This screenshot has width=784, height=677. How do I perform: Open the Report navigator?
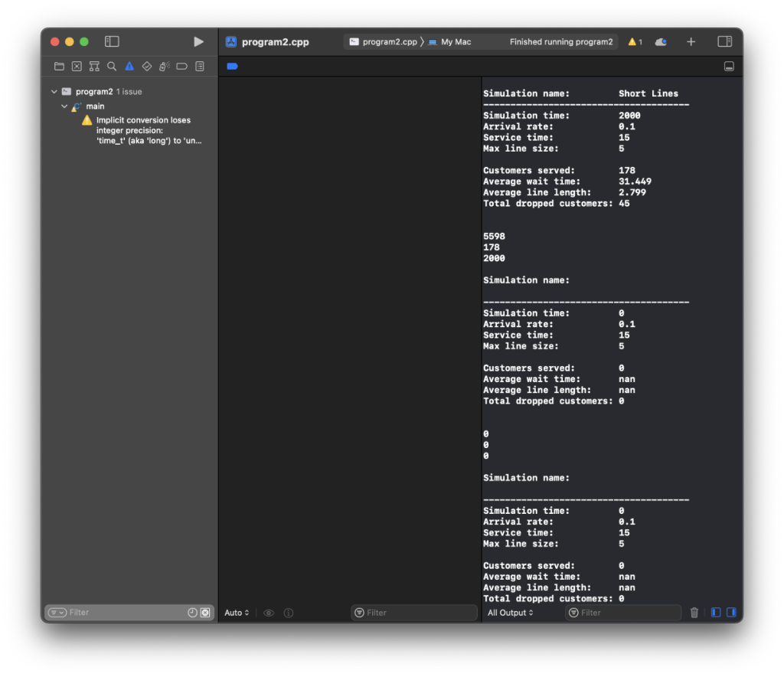[x=200, y=66]
